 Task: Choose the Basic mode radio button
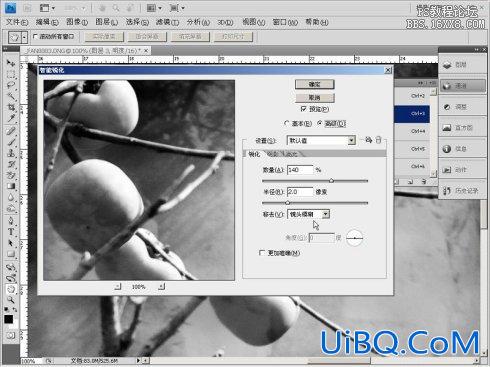pos(286,123)
